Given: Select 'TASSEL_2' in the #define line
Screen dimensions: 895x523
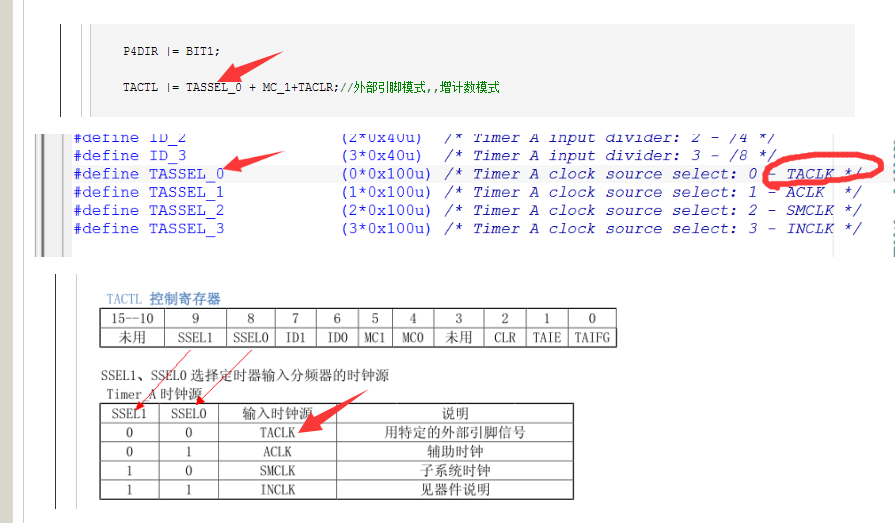Looking at the screenshot, I should click(187, 211).
